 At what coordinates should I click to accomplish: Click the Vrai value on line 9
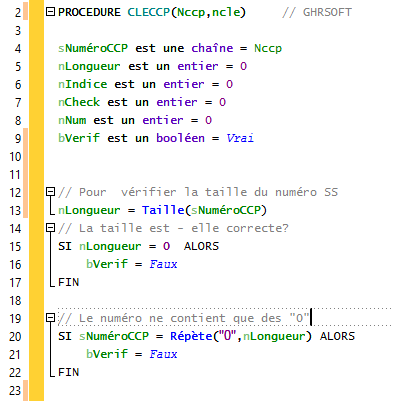tap(240, 138)
